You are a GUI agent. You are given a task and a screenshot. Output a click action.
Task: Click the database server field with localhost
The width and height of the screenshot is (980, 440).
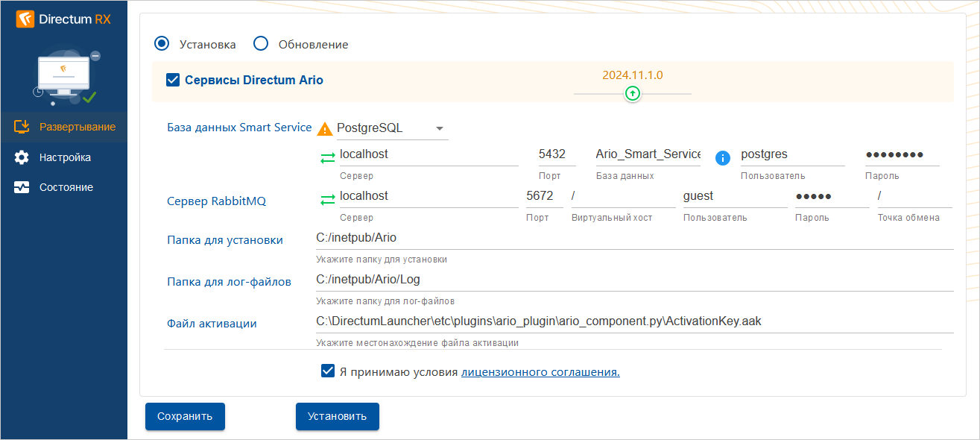tap(429, 154)
